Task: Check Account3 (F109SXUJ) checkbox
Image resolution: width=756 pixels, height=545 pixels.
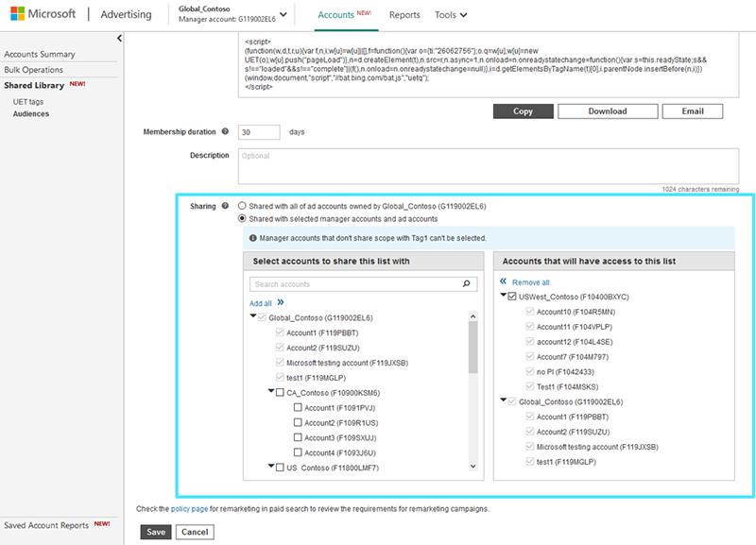Action: [298, 437]
